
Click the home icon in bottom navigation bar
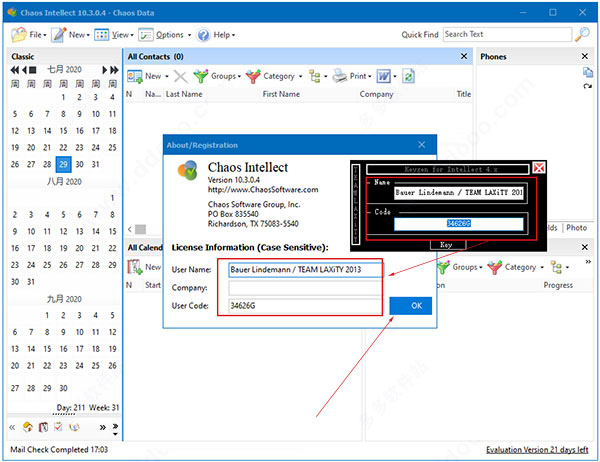tap(28, 427)
